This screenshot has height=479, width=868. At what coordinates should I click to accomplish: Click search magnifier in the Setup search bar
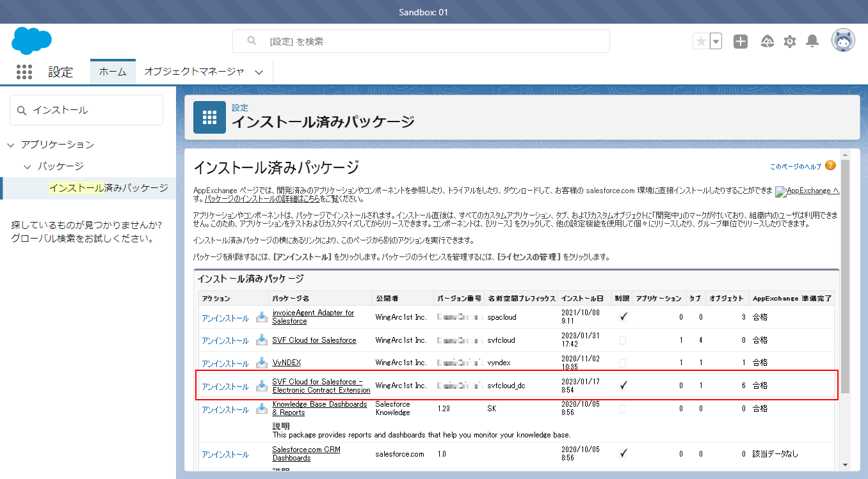coord(252,41)
